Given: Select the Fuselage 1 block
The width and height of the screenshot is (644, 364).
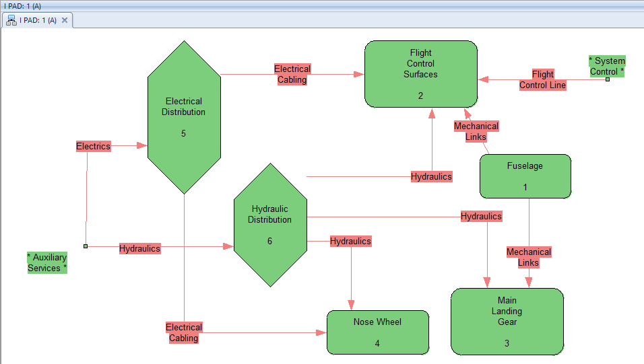Looking at the screenshot, I should coord(525,176).
